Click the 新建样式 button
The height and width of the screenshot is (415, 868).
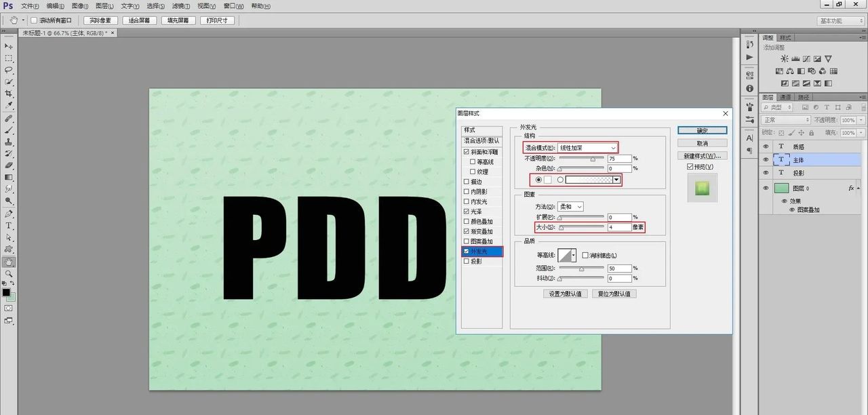[x=703, y=156]
